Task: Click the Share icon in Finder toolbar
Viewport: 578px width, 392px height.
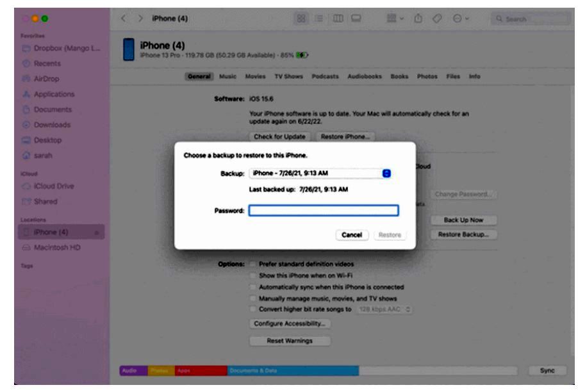Action: [x=417, y=18]
